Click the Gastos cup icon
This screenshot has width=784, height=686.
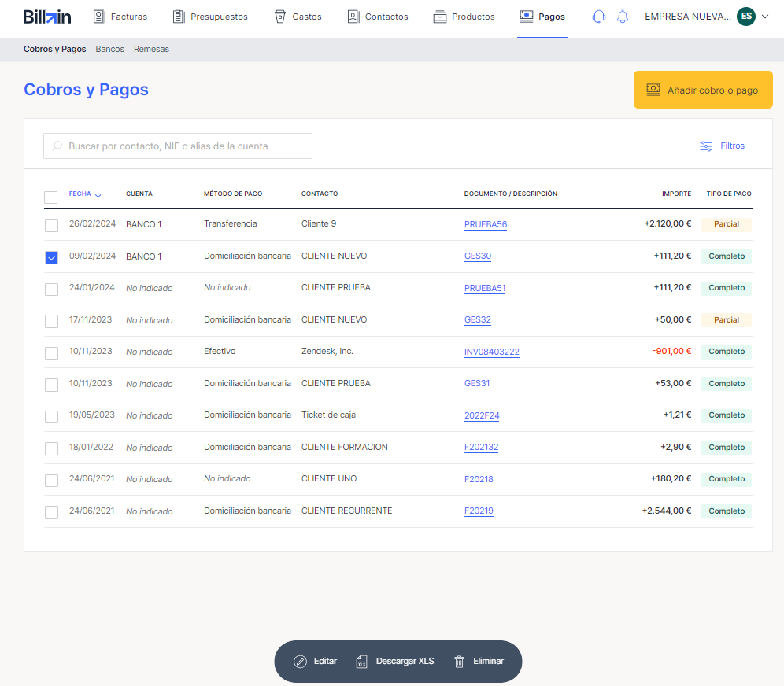pos(280,17)
